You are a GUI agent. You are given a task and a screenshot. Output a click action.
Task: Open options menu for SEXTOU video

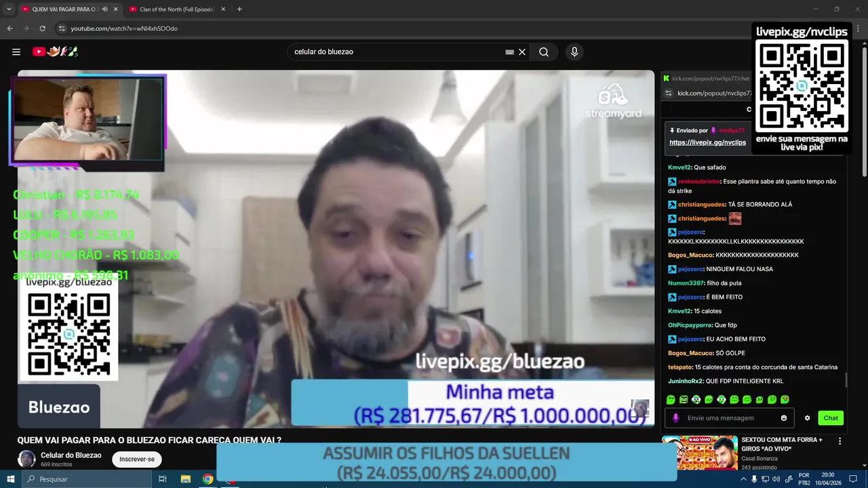[840, 441]
